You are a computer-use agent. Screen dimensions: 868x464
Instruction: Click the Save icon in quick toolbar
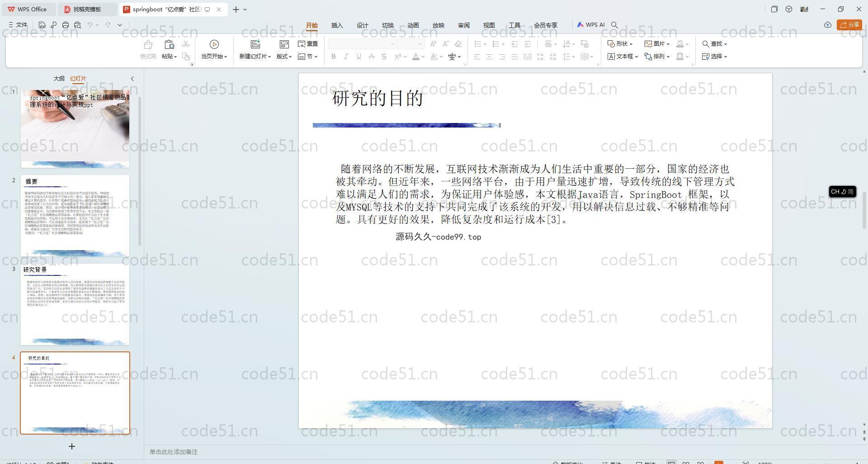coord(42,25)
